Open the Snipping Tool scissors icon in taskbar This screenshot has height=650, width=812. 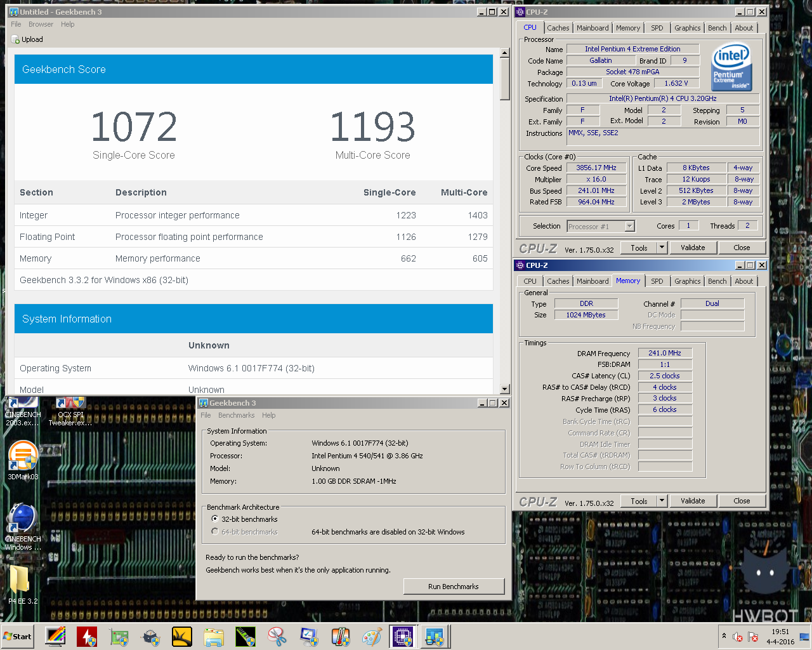click(x=277, y=636)
